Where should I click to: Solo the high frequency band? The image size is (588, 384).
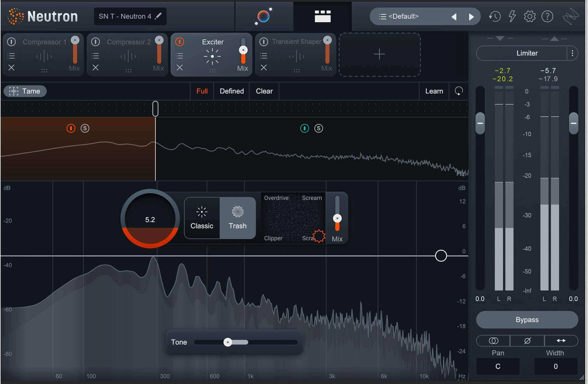point(319,128)
